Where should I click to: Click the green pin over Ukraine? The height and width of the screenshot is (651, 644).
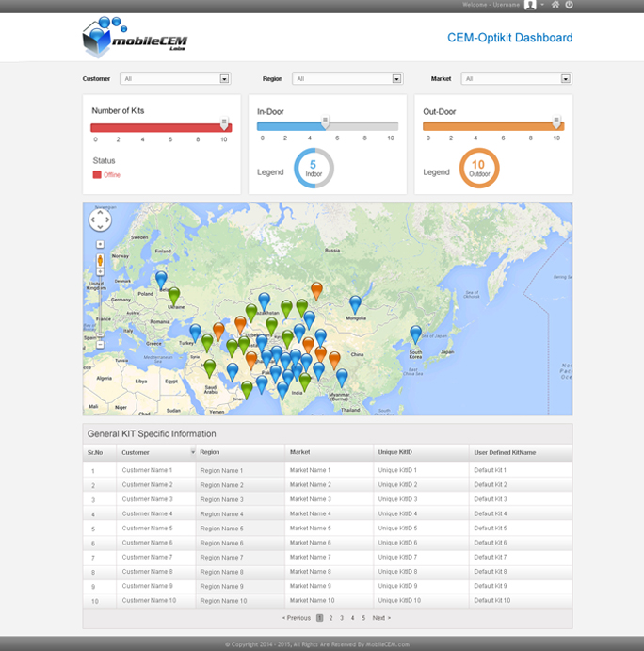tap(174, 297)
